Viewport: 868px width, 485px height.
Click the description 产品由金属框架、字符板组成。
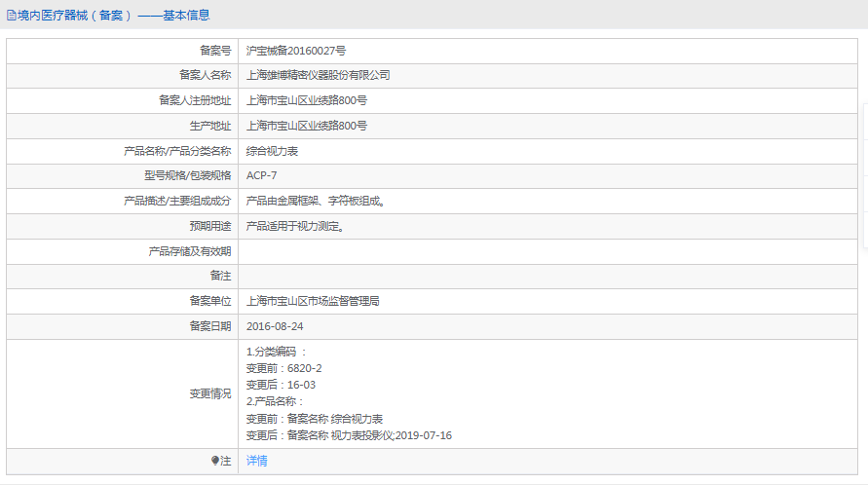pyautogui.click(x=316, y=201)
